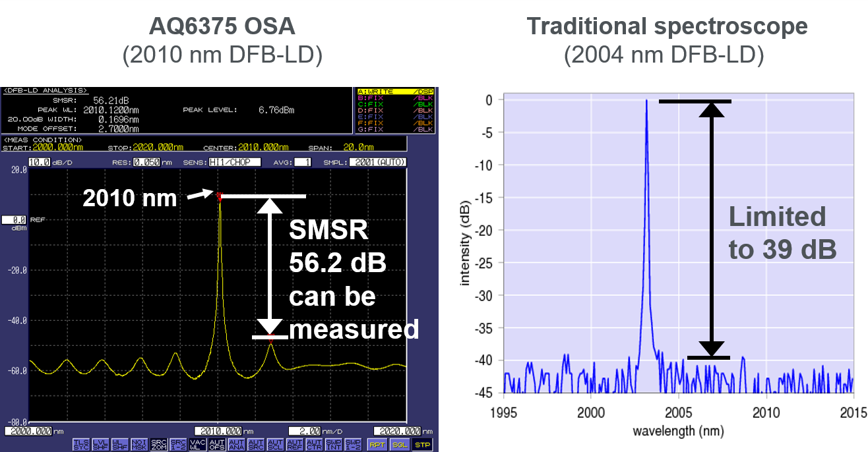Click the 20.00dB WIDTH 0.1696nm readout
This screenshot has height=452, width=868.
pos(72,119)
